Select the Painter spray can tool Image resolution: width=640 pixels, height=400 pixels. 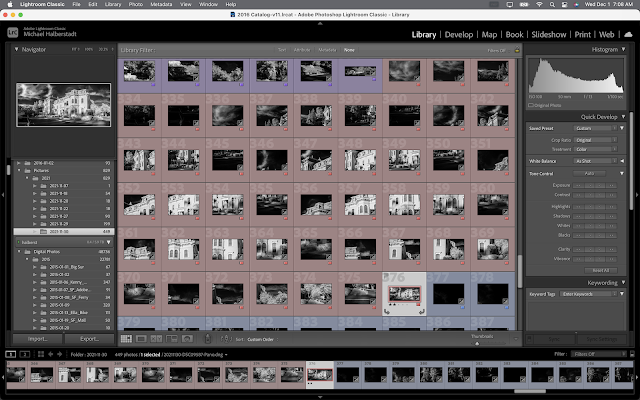coord(207,339)
